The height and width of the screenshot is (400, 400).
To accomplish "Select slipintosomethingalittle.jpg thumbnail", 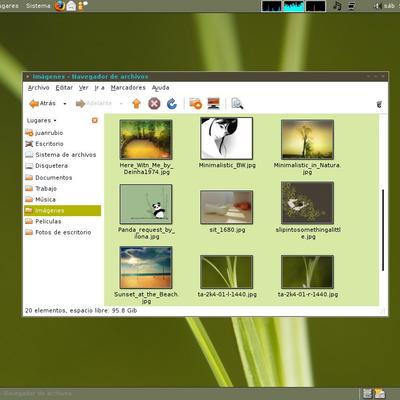I will pos(307,203).
